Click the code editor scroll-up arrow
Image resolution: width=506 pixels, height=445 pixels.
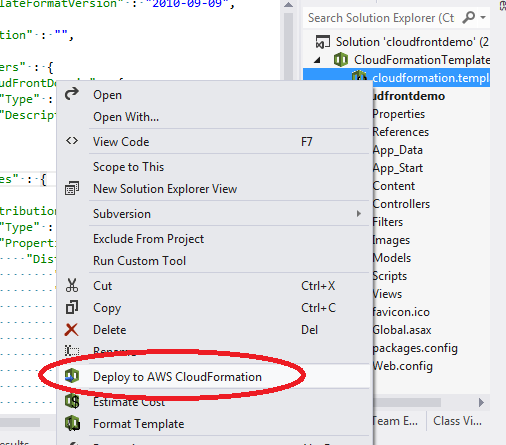pos(289,5)
